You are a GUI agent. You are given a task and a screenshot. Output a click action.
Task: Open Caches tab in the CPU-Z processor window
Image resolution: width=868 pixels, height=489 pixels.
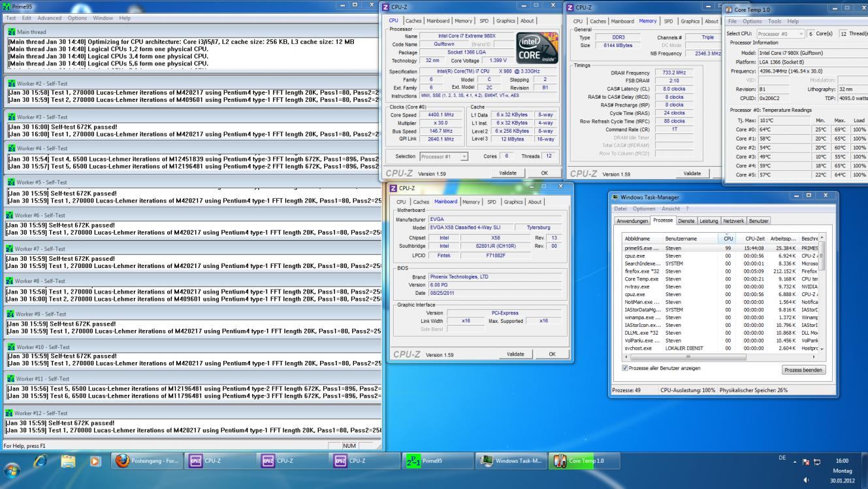coord(413,21)
